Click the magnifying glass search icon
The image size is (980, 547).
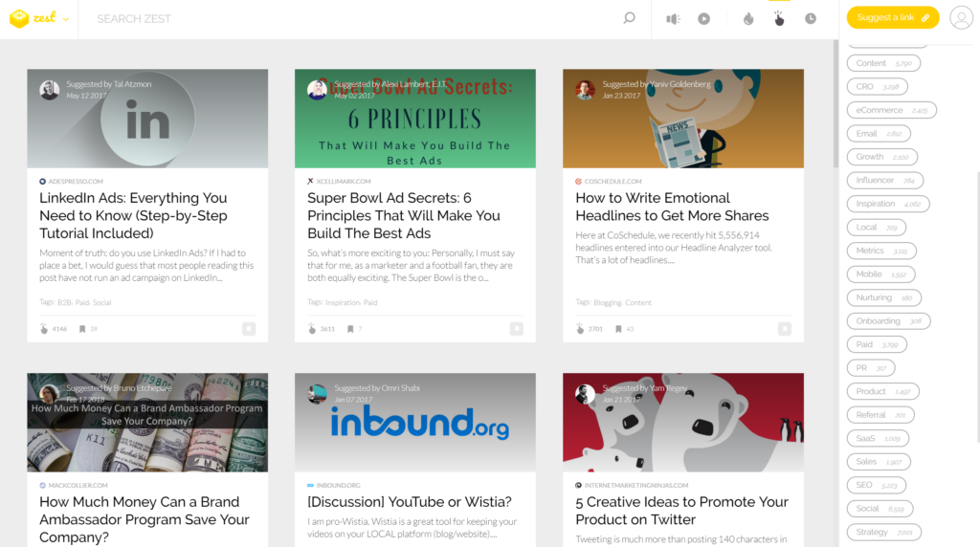point(630,18)
